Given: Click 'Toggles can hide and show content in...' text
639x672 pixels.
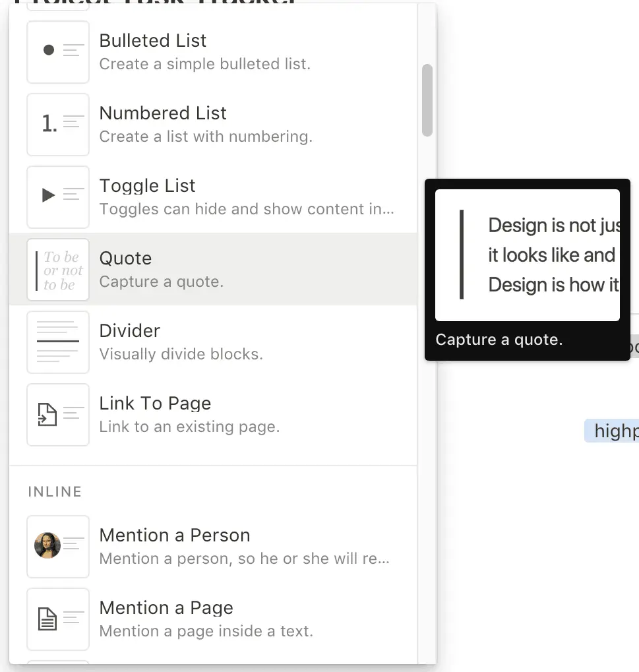Looking at the screenshot, I should [247, 208].
